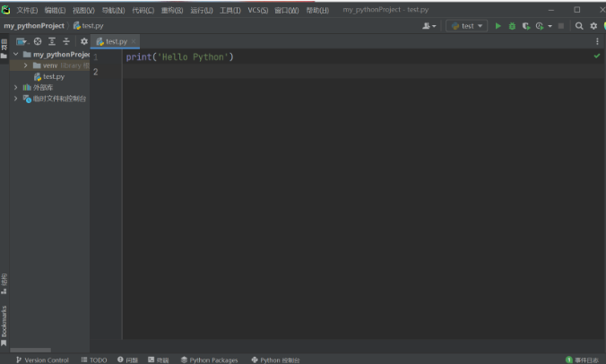606x364 pixels.
Task: Open the Python Packages tool window
Action: coord(209,360)
